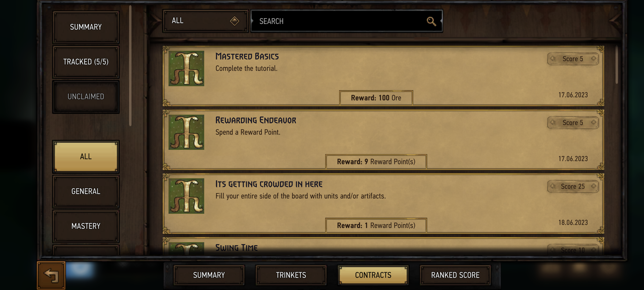Screen dimensions: 644x290
Task: Click the Its Getting Crowded contract emblem
Action: click(x=186, y=196)
